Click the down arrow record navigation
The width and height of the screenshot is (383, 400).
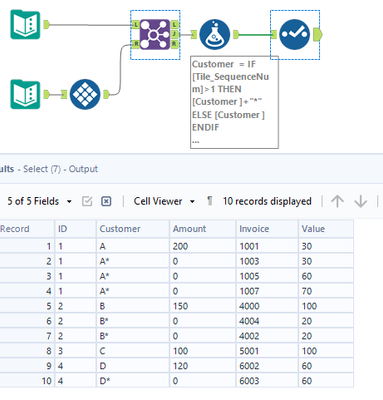361,201
